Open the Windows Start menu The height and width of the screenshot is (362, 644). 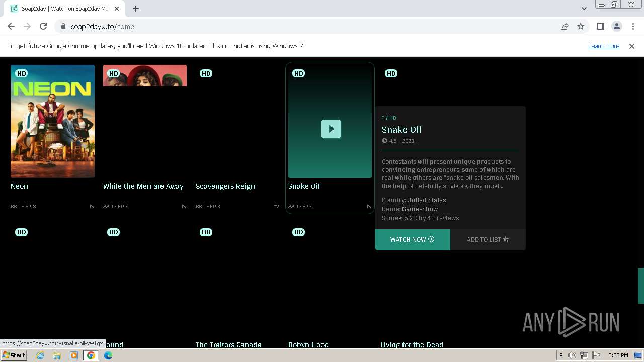point(14,355)
